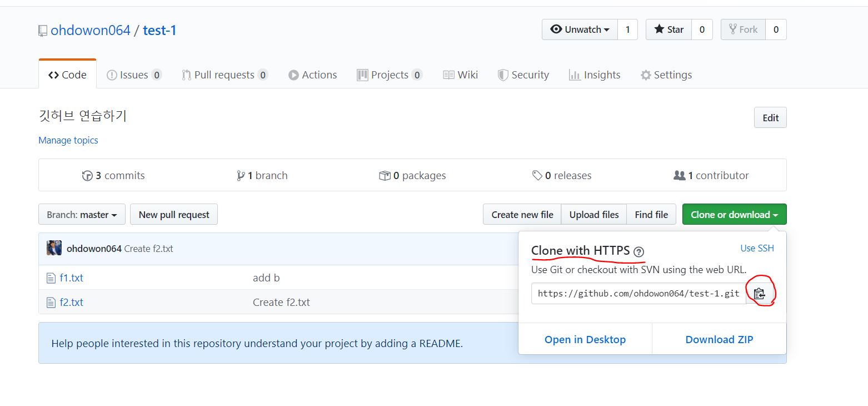Screen dimensions: 868x406
Task: Open the Unwatch dropdown
Action: click(580, 29)
